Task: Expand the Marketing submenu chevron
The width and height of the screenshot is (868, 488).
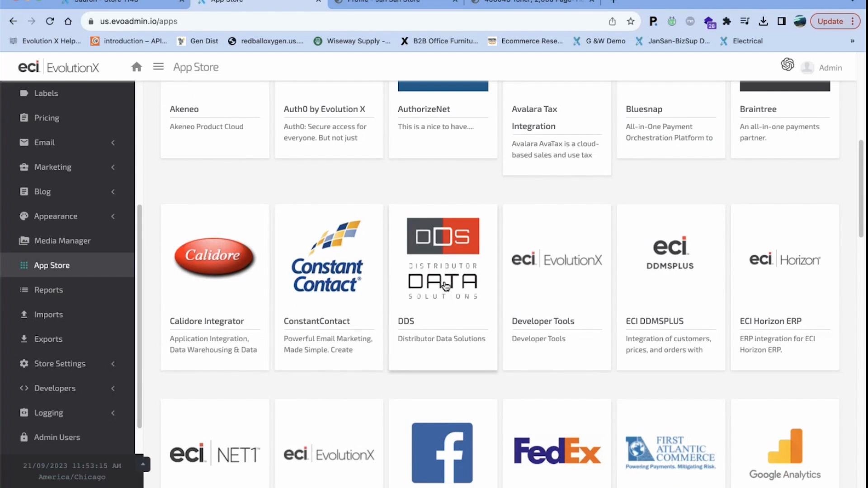Action: click(x=113, y=167)
